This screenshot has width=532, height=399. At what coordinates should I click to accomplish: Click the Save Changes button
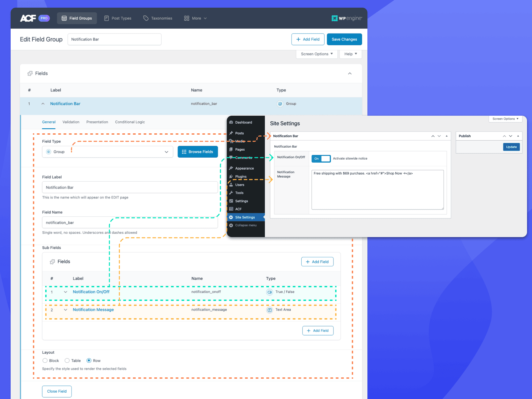click(x=344, y=39)
